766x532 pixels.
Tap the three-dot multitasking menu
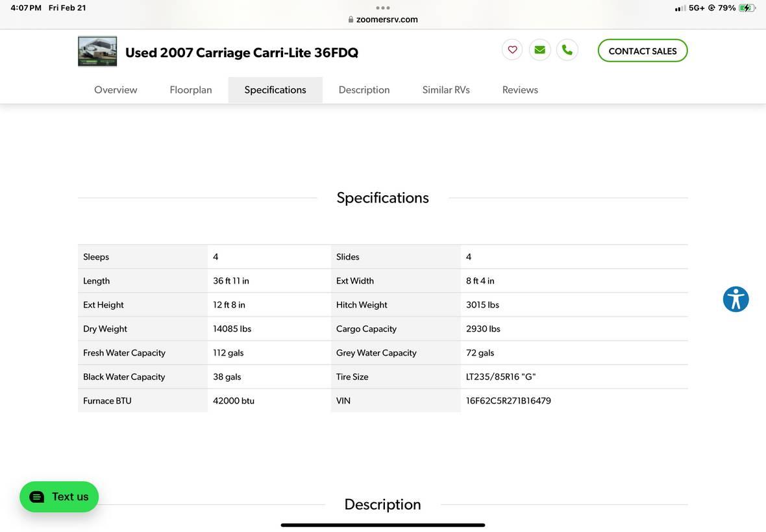click(x=383, y=8)
